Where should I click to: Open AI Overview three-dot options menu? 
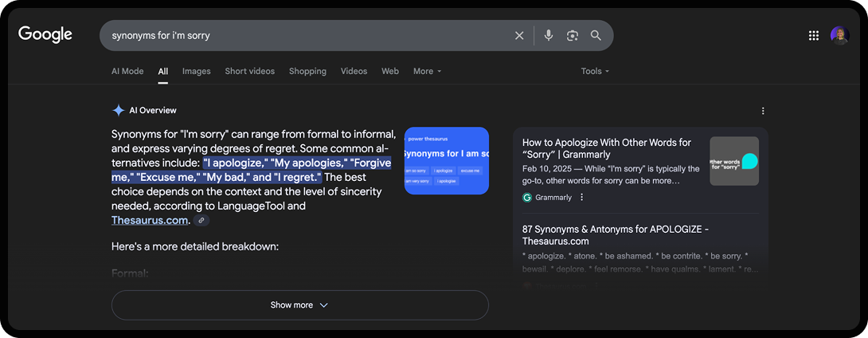[x=763, y=111]
